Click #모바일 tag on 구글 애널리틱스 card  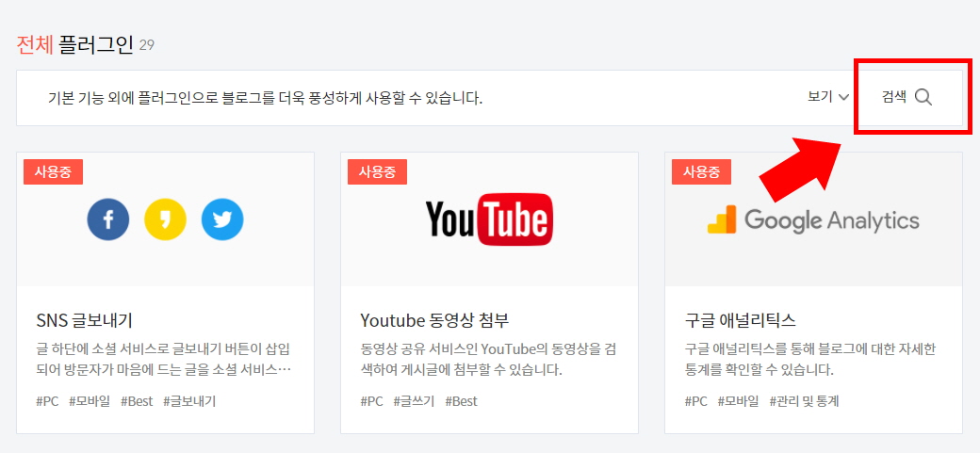(x=738, y=401)
